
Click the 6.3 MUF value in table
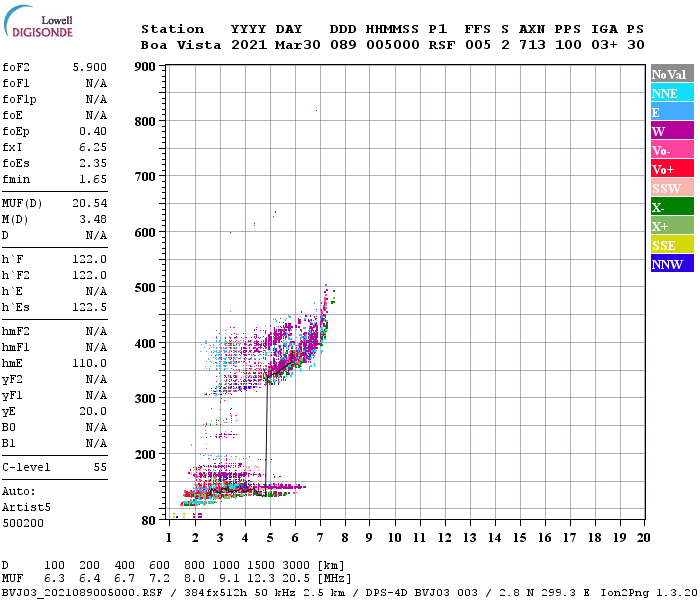click(54, 579)
